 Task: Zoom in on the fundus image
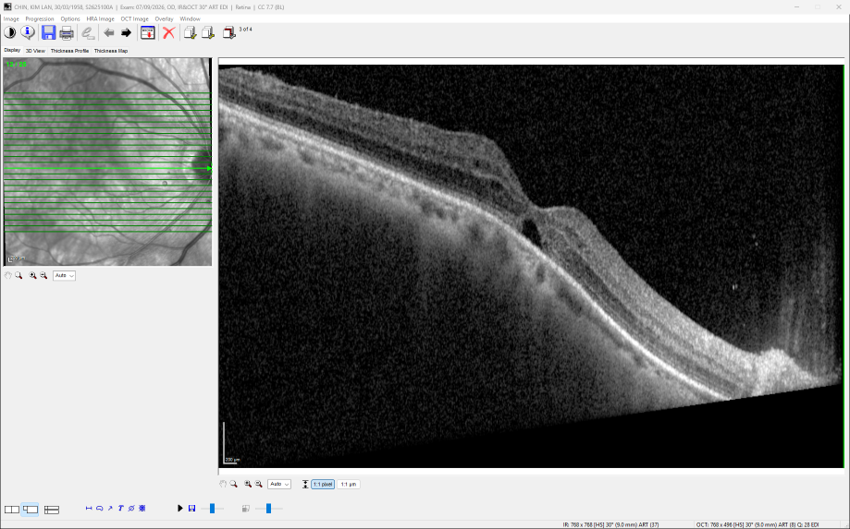click(33, 275)
